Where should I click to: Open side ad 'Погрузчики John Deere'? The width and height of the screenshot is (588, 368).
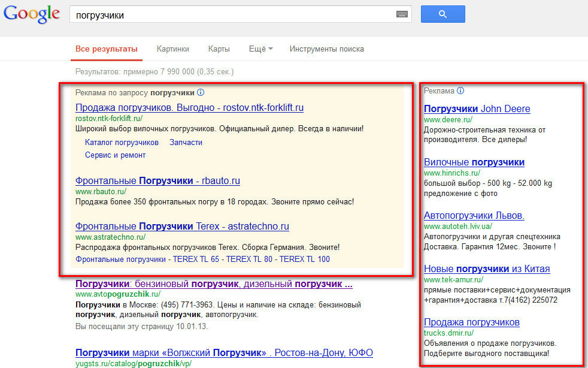click(477, 109)
